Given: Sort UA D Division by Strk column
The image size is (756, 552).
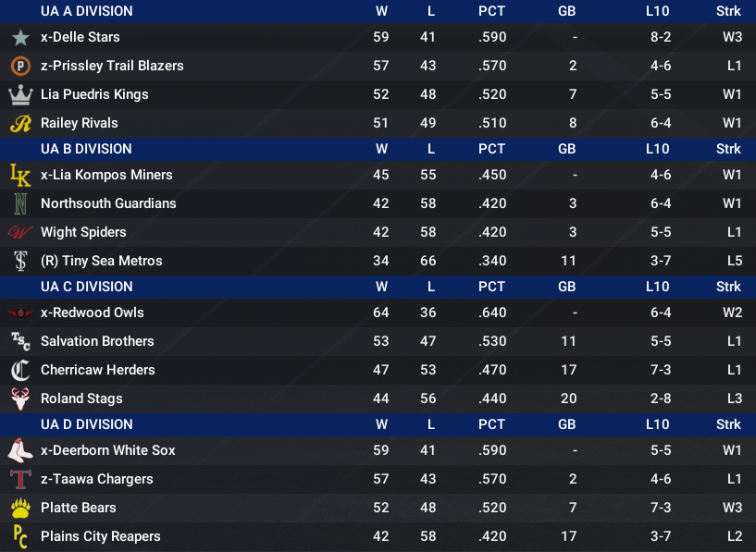Looking at the screenshot, I should [x=728, y=424].
